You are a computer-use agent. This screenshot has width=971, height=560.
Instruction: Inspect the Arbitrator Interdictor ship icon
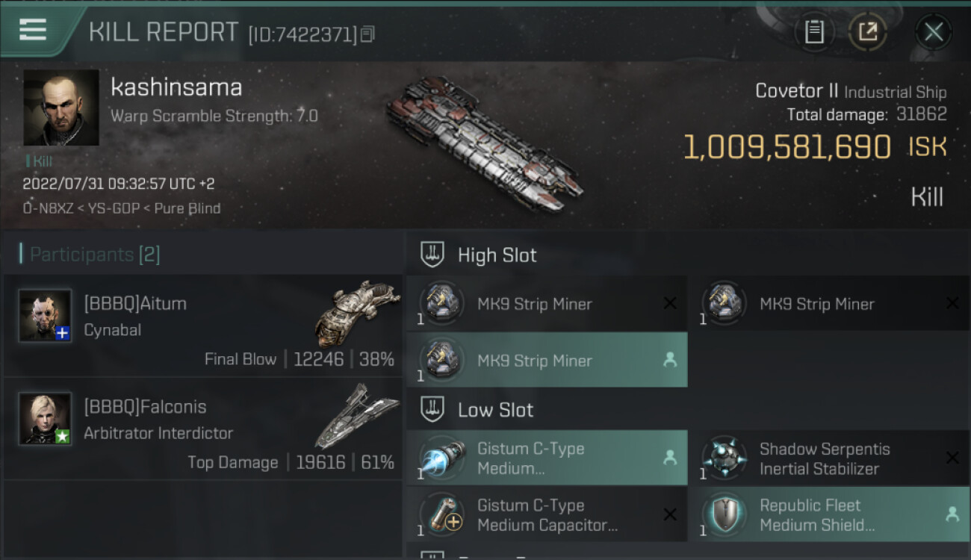357,415
